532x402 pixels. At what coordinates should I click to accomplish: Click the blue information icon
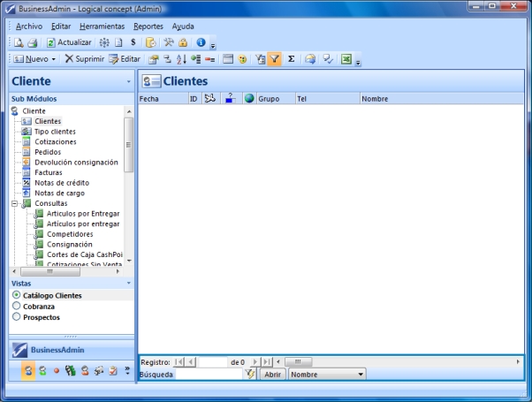(x=201, y=42)
